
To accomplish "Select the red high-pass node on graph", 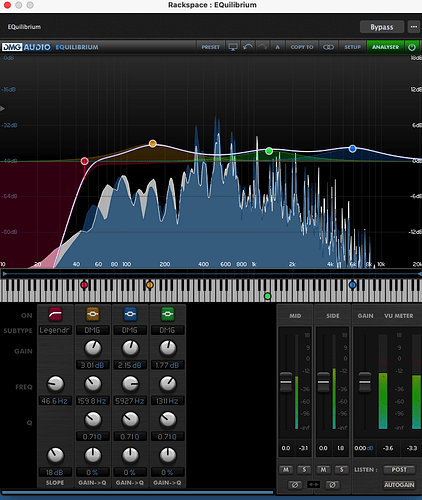I will click(85, 161).
